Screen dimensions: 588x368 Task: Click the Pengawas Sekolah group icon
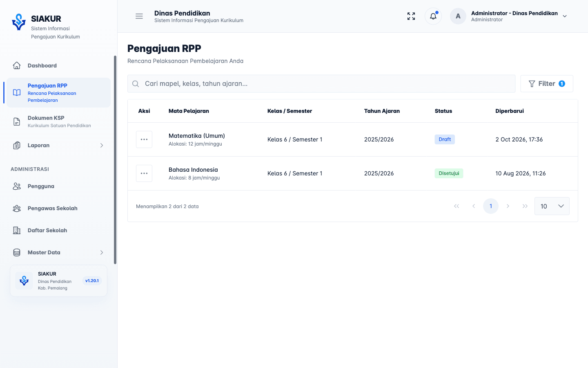click(x=17, y=209)
